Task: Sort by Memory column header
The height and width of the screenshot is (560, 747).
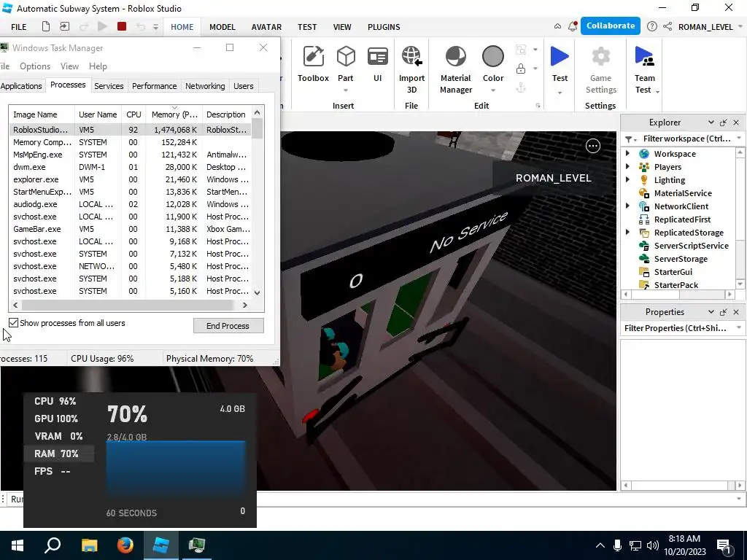Action: [x=174, y=114]
